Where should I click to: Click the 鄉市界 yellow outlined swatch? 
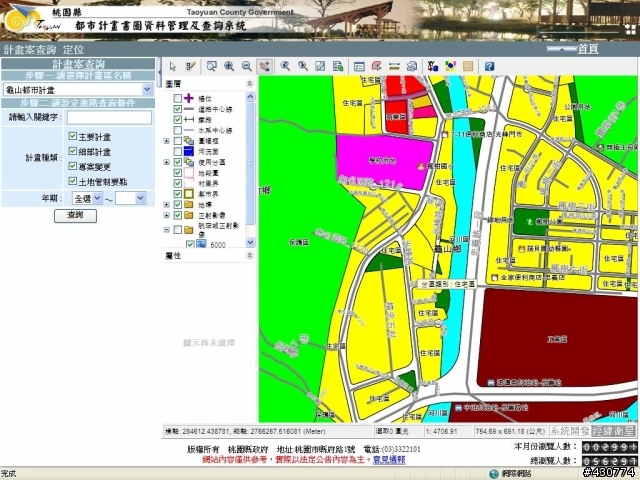click(189, 194)
